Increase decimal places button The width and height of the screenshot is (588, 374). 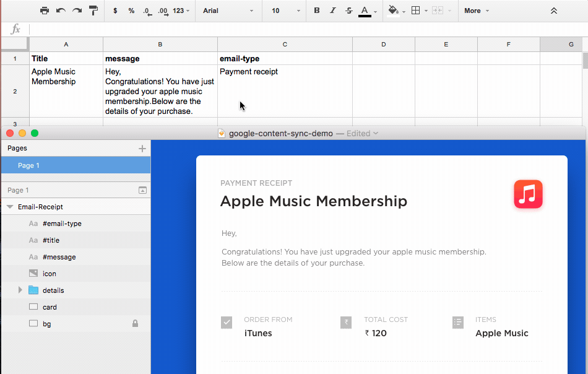pyautogui.click(x=163, y=11)
